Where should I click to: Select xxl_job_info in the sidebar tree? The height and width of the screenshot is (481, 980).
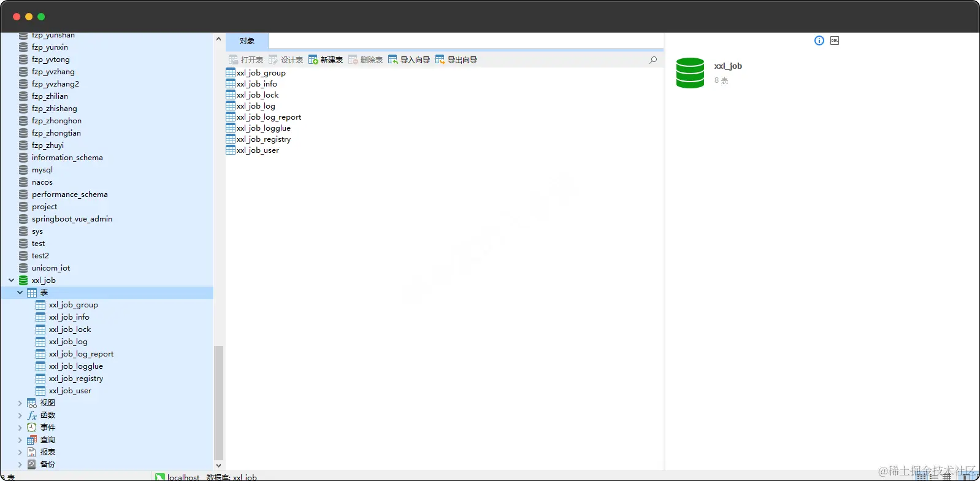click(69, 317)
